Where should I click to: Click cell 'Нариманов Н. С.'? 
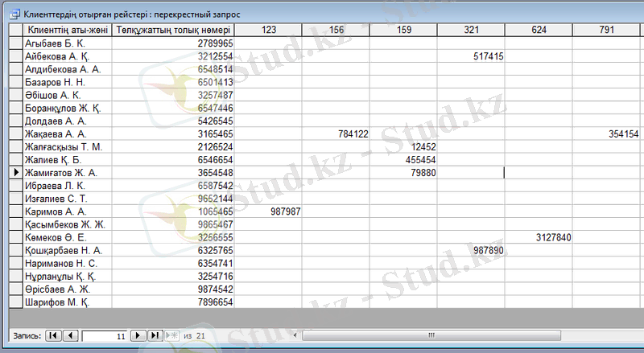[68, 263]
